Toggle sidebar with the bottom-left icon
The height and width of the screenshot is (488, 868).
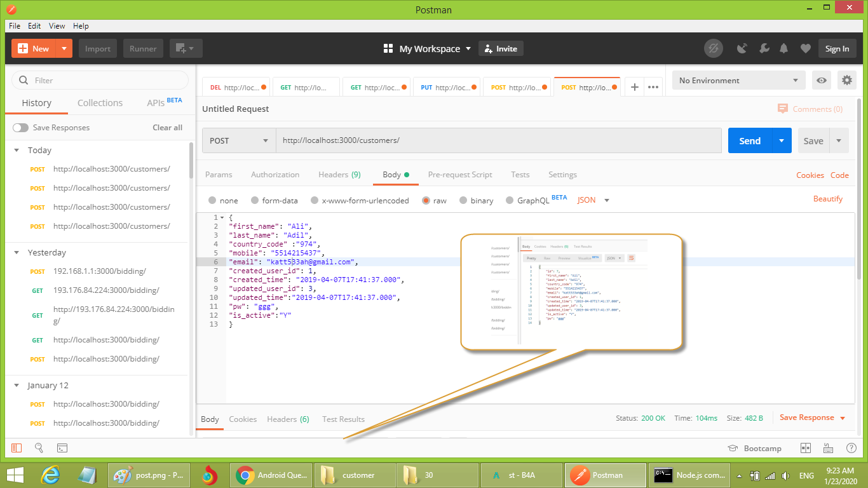pyautogui.click(x=17, y=448)
